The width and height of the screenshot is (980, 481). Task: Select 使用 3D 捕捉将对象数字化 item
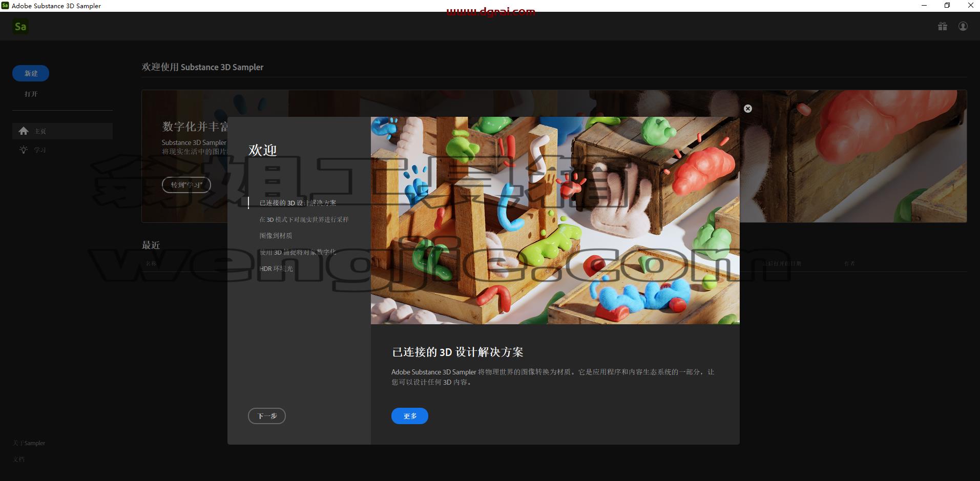tap(298, 252)
